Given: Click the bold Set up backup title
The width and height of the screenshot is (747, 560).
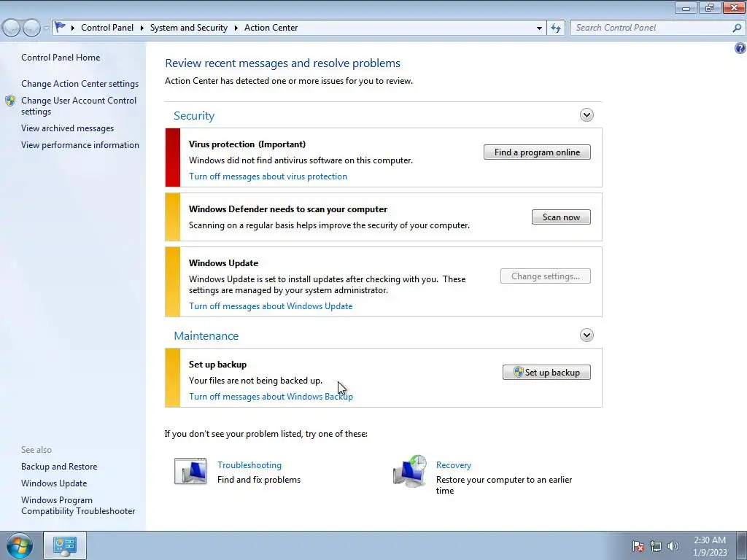Looking at the screenshot, I should tap(217, 365).
